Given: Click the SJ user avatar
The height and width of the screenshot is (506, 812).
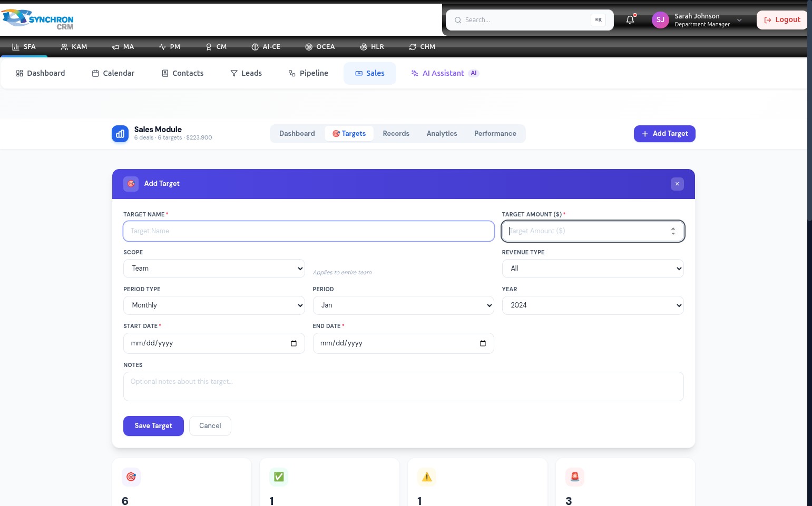Looking at the screenshot, I should (660, 20).
